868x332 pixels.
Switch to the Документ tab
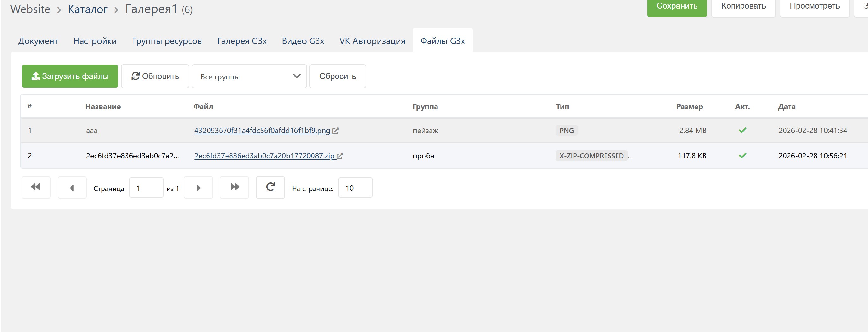(38, 41)
